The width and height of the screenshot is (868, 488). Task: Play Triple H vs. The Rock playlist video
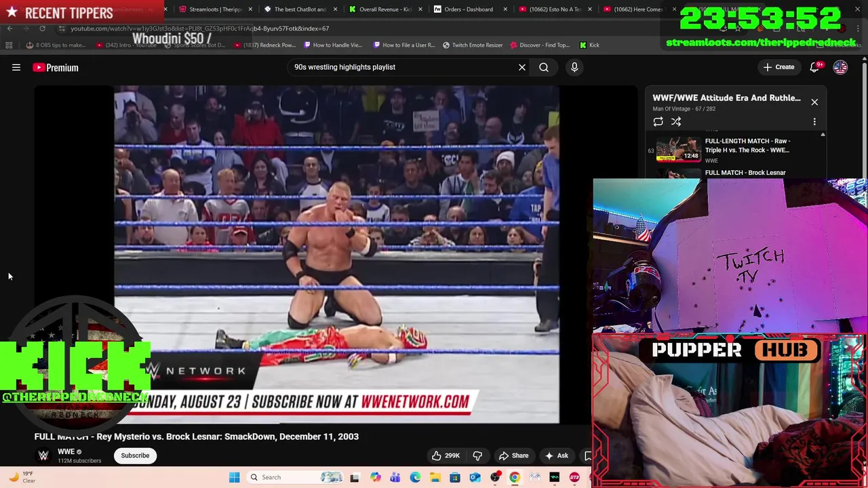[x=736, y=150]
